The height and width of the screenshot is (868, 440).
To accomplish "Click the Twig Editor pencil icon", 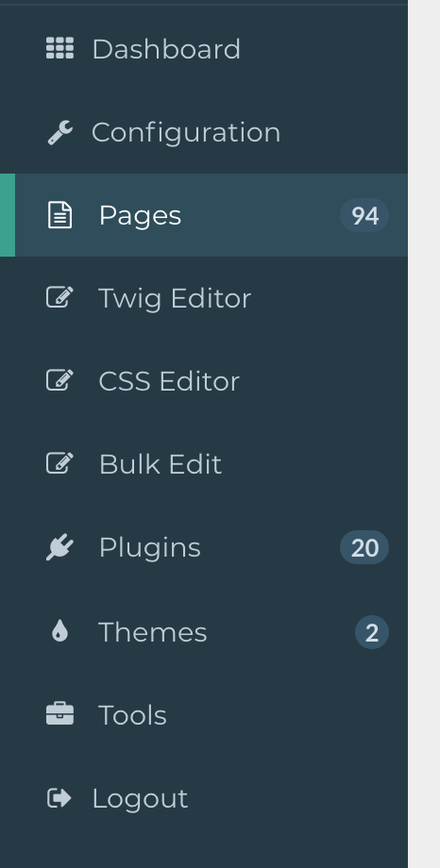I will pyautogui.click(x=59, y=297).
